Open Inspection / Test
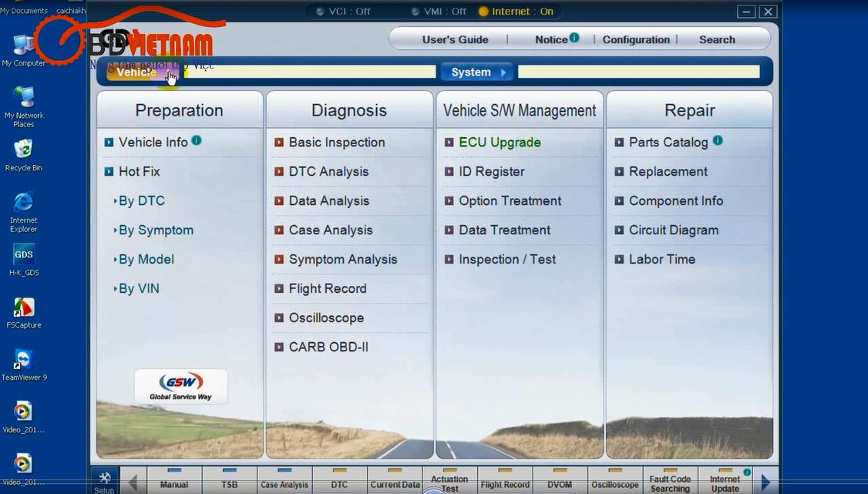The image size is (868, 494). click(x=507, y=260)
